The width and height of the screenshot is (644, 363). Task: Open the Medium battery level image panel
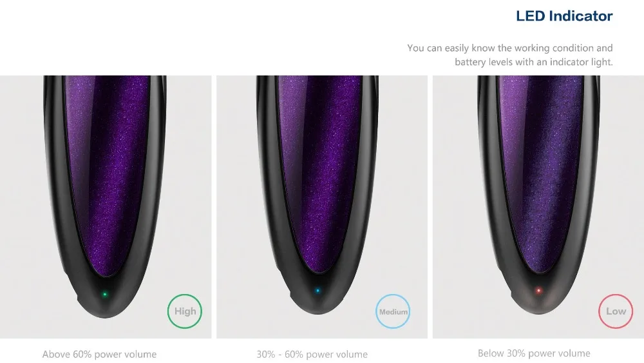point(322,207)
